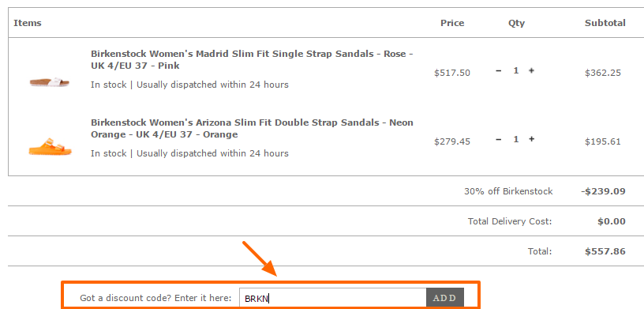Select the Arizona sandals quantity value
This screenshot has width=644, height=309.
(516, 139)
